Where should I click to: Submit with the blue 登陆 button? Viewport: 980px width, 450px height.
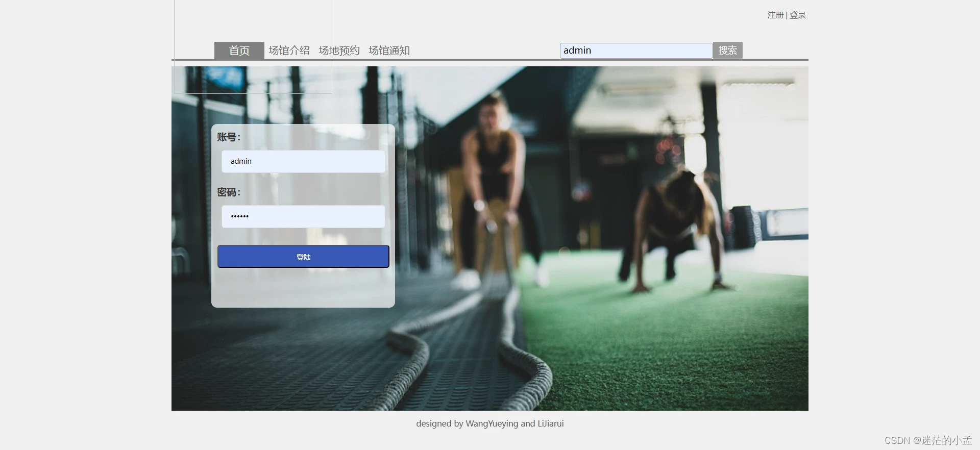coord(303,257)
